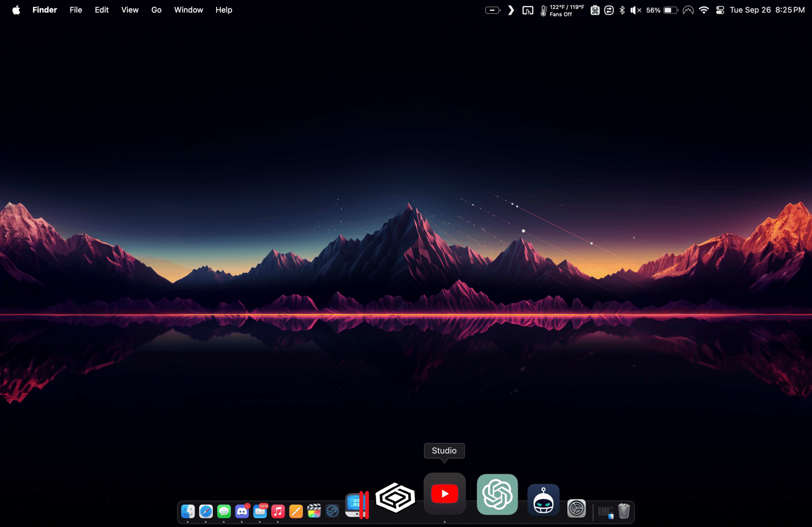Open the muted volume menu
Screen dimensions: 812x527
(636, 10)
